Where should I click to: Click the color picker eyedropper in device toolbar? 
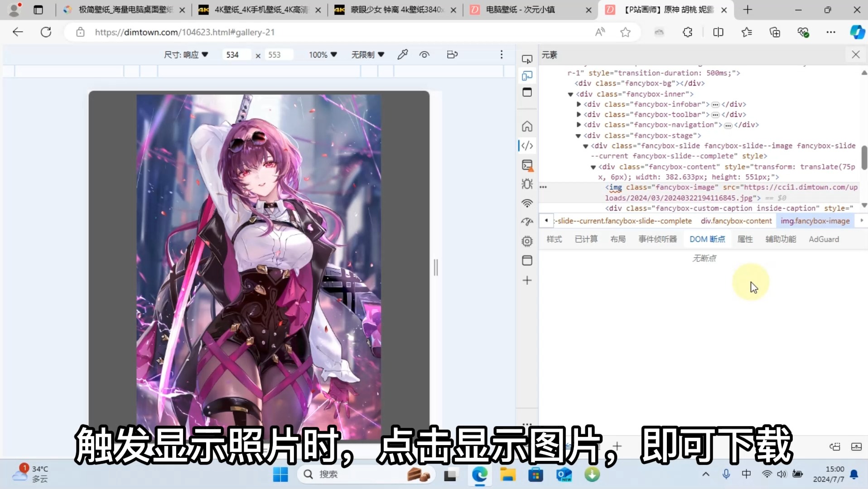click(x=402, y=55)
